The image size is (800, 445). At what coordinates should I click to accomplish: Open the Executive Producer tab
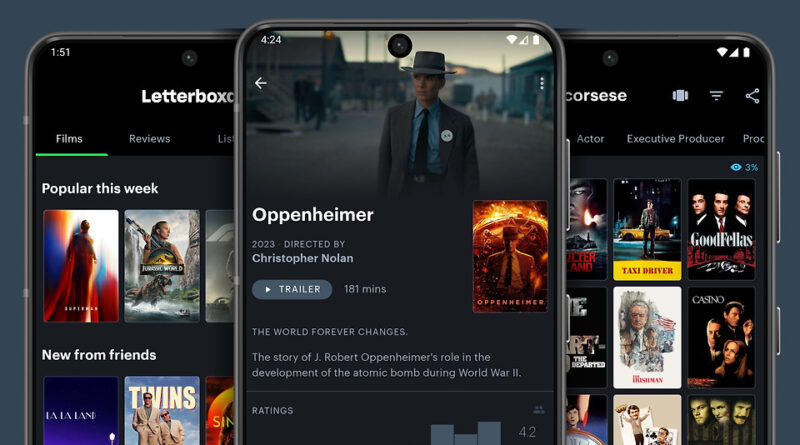coord(675,139)
